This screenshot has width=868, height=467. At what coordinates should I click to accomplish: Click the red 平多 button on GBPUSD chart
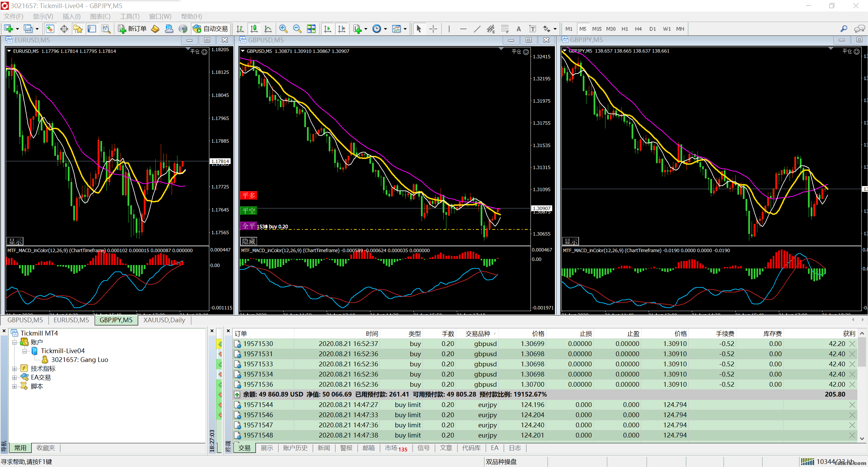(x=249, y=196)
